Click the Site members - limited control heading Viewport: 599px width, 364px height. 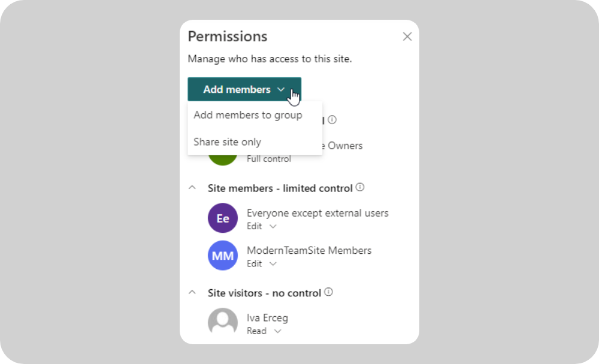[x=279, y=187]
